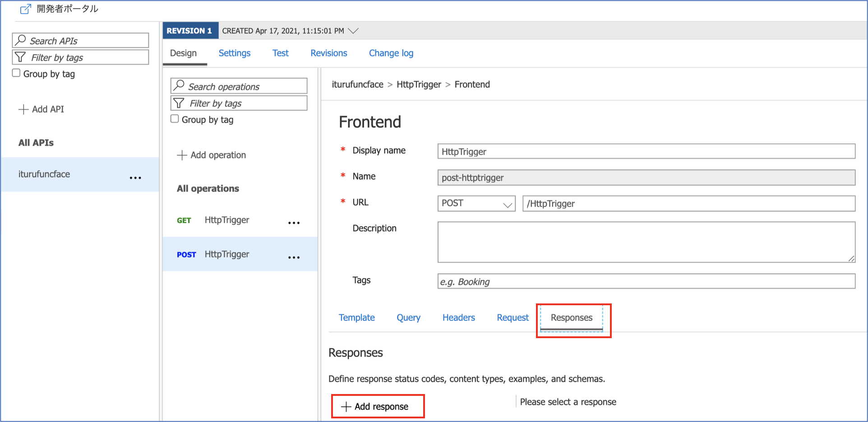Click the magnifier icon in Search operations
868x422 pixels.
click(x=179, y=85)
